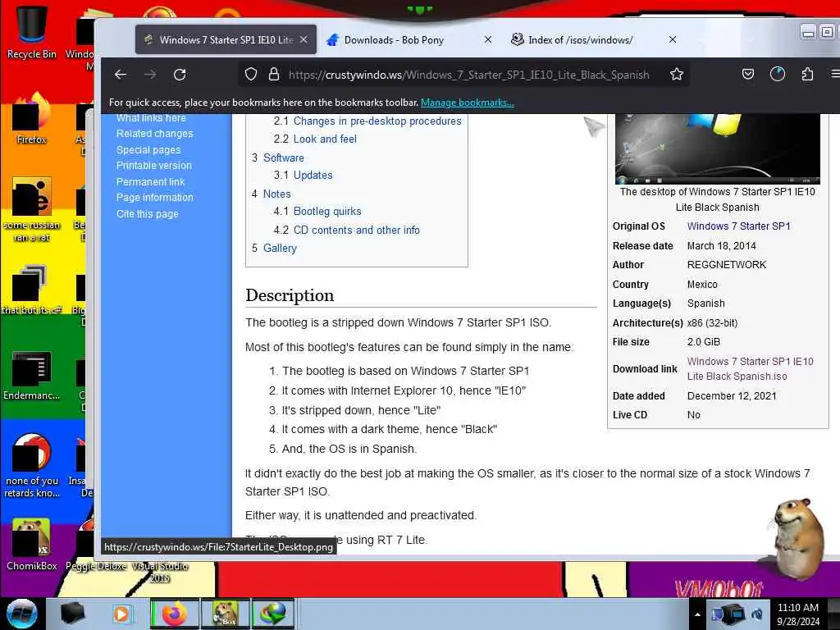Viewport: 840px width, 630px height.
Task: Open What links here sidebar link
Action: click(x=151, y=118)
